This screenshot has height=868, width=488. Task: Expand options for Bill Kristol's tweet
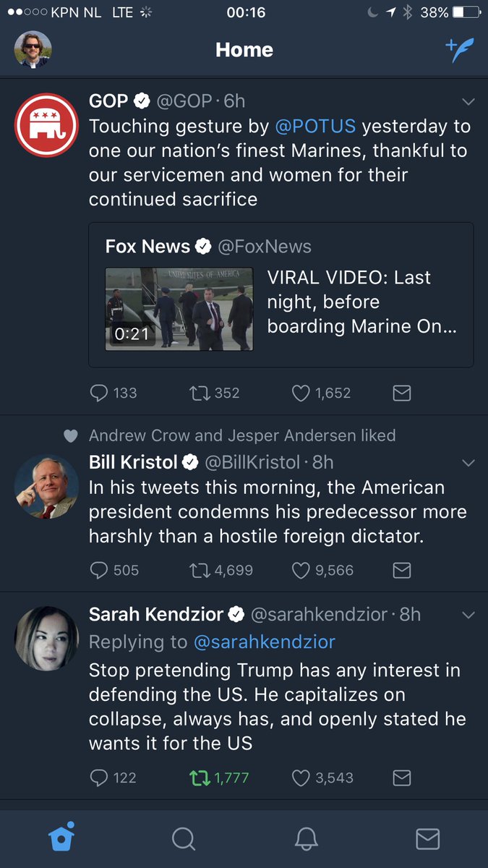pyautogui.click(x=468, y=462)
